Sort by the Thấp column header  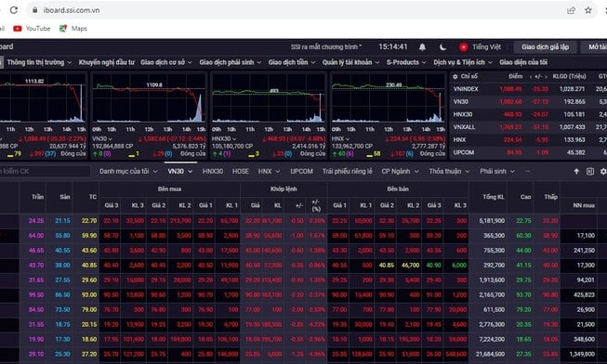550,197
